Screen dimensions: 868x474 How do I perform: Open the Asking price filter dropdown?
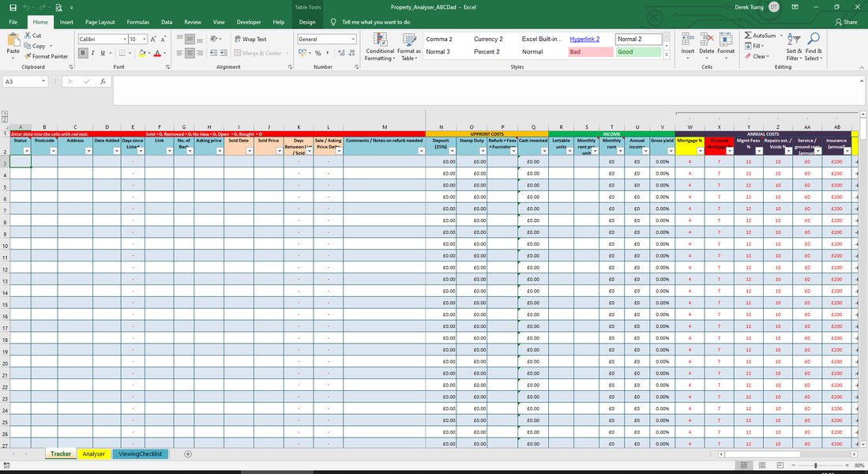click(x=220, y=151)
